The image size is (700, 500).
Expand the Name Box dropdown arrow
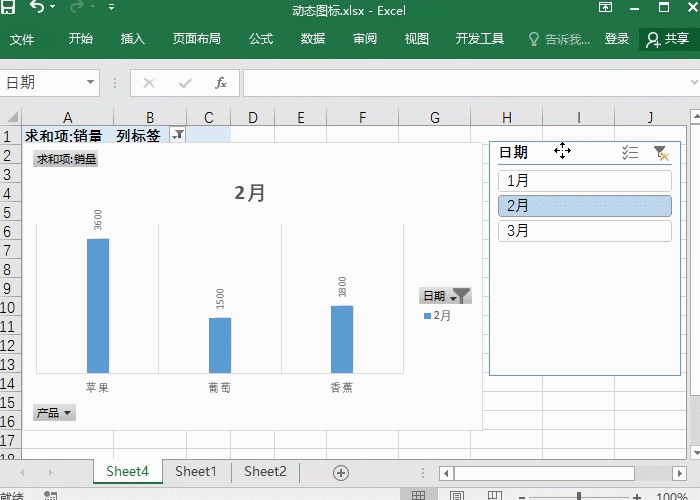(x=90, y=82)
